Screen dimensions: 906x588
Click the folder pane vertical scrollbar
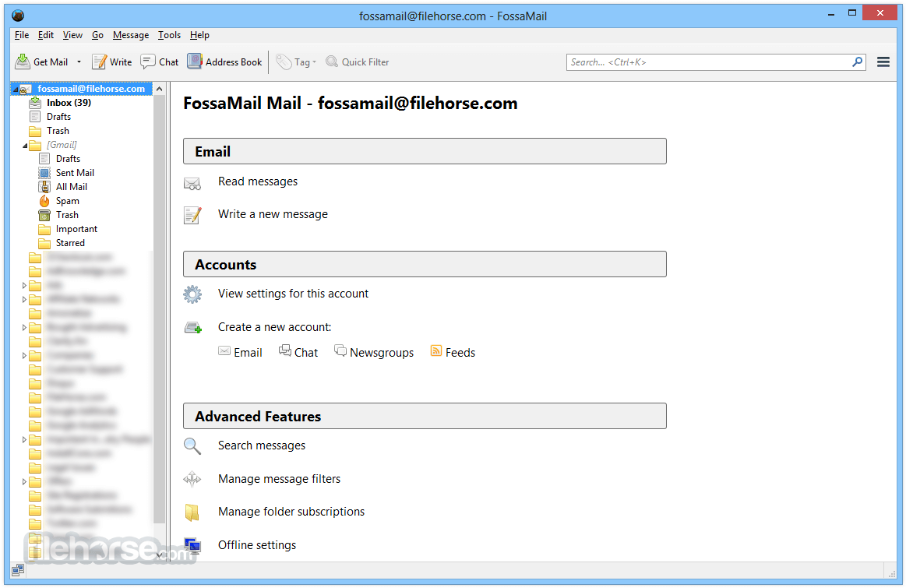tap(159, 312)
